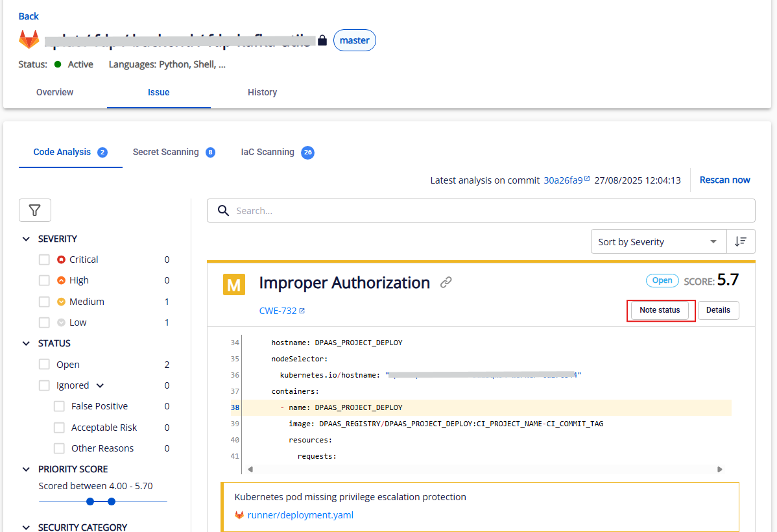Copy link icon beside Improper Authorization
The height and width of the screenshot is (532, 777).
pos(446,282)
